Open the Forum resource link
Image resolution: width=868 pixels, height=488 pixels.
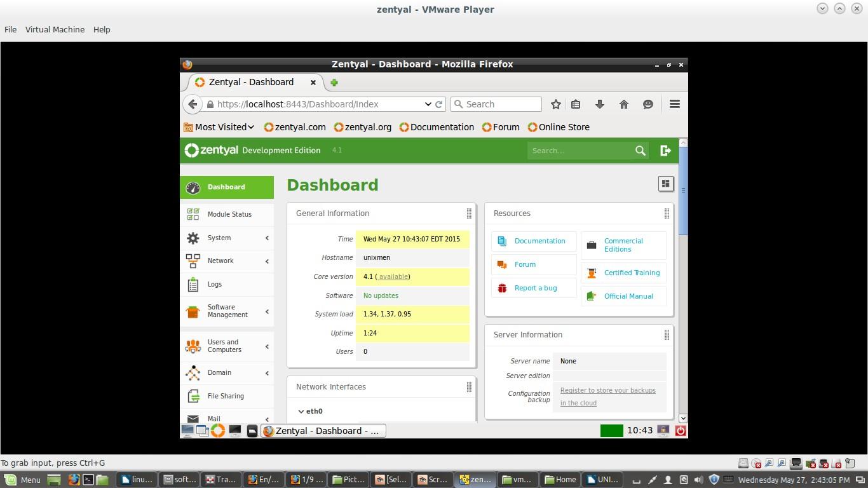(x=525, y=265)
